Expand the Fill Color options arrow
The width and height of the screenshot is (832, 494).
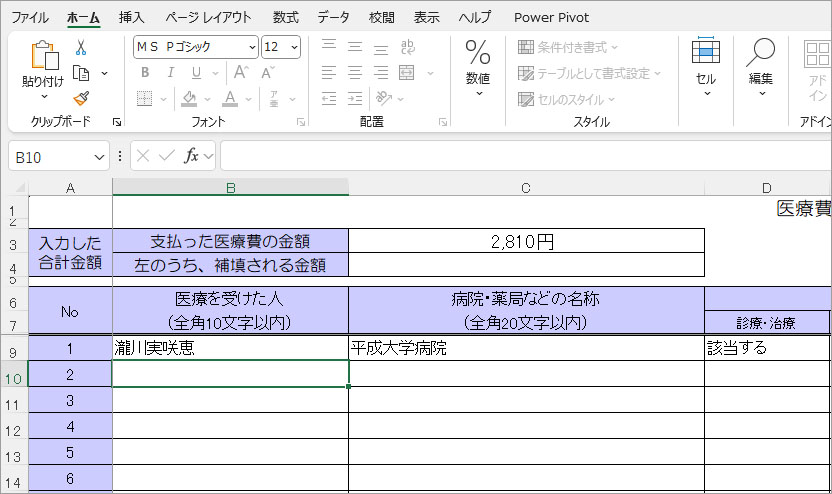click(207, 99)
